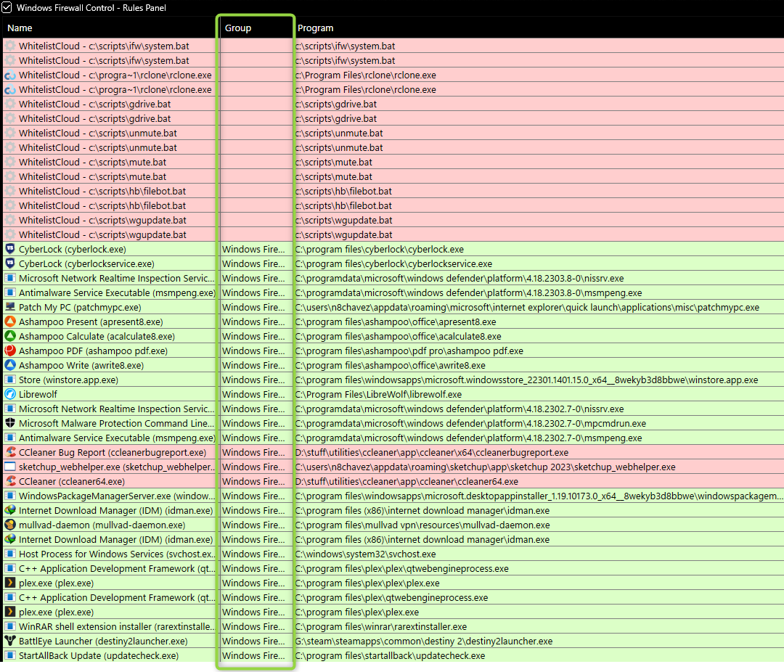
Task: Select the WindowsPackageManagerServer.exe rule name
Action: tap(117, 496)
